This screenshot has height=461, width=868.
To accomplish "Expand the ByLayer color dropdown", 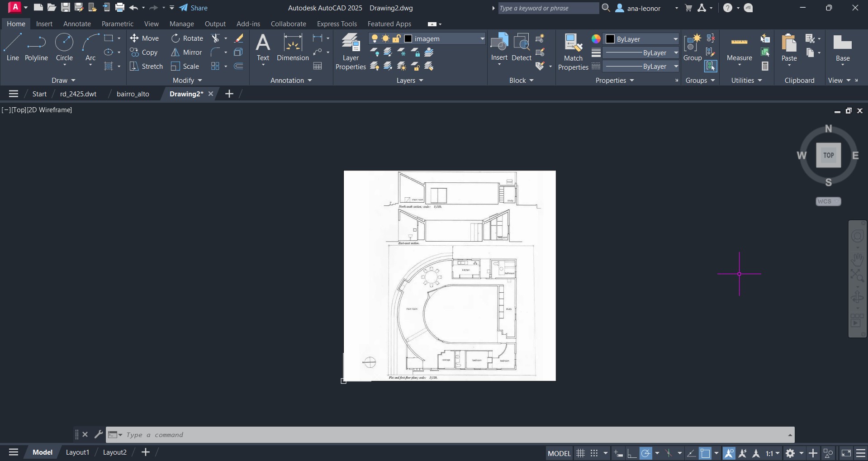I will (675, 39).
